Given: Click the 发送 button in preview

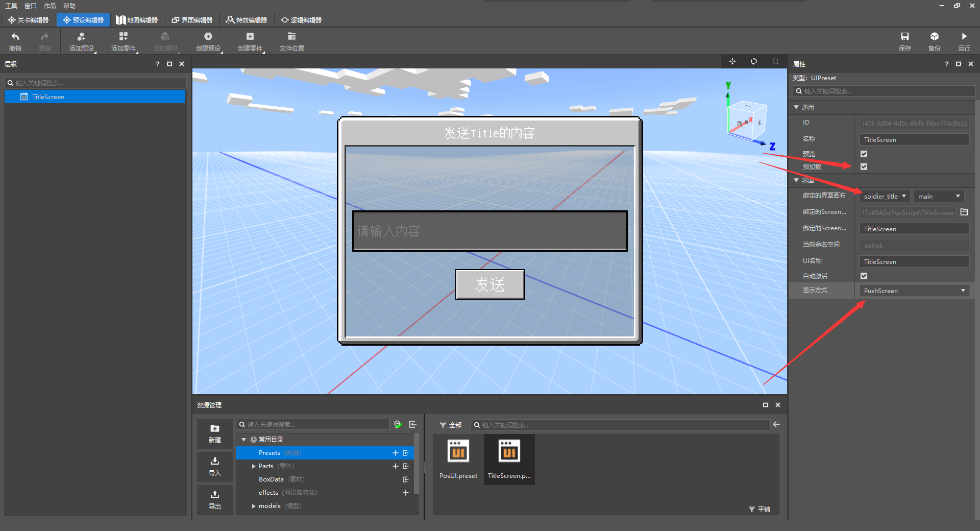Looking at the screenshot, I should 490,284.
